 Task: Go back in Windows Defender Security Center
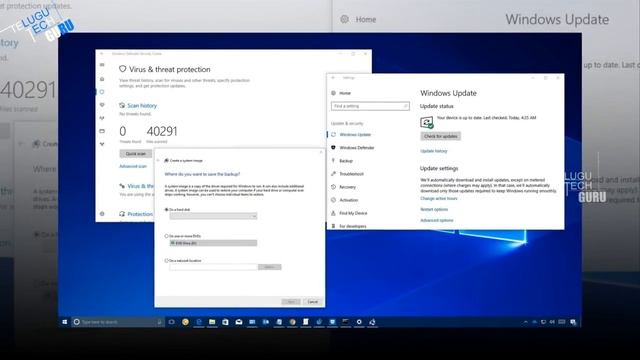[102, 53]
